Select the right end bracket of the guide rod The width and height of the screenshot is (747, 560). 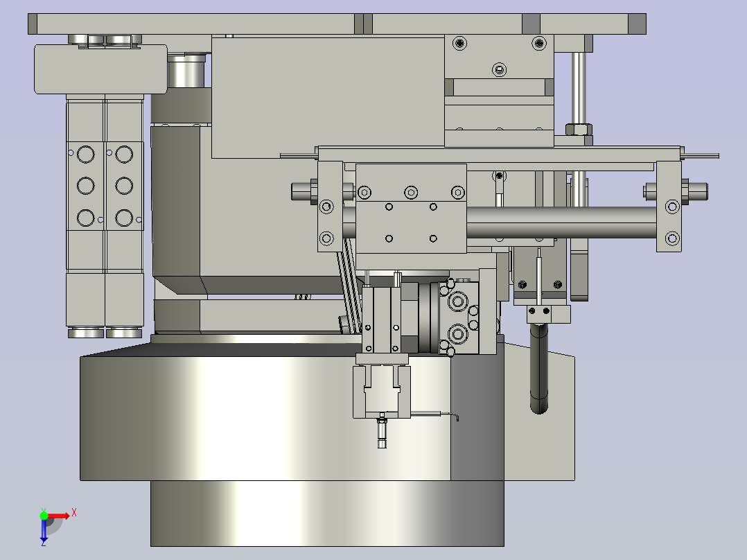tap(669, 207)
